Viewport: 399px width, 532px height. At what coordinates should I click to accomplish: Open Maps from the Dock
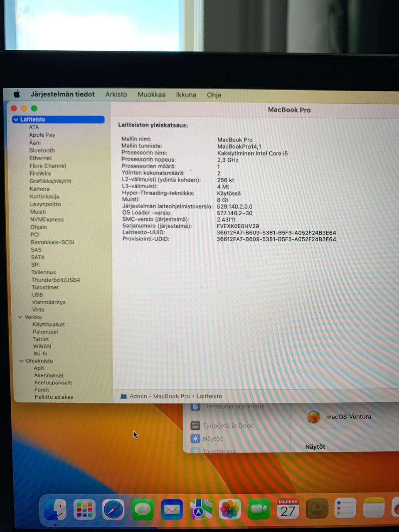click(201, 510)
